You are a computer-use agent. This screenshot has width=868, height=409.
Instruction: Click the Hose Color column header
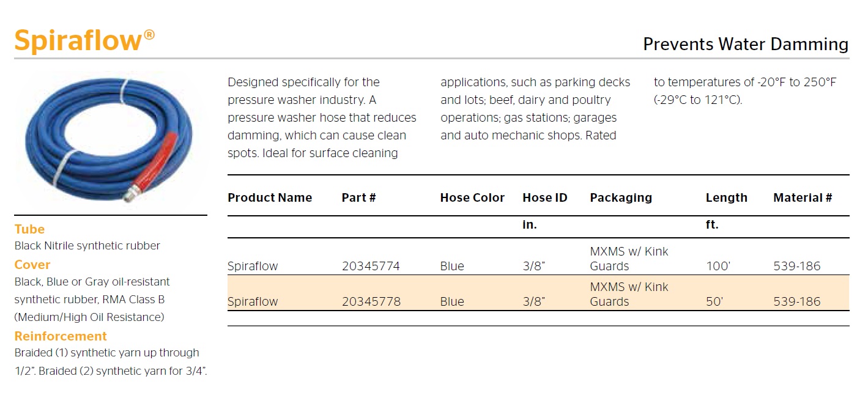[x=472, y=197]
